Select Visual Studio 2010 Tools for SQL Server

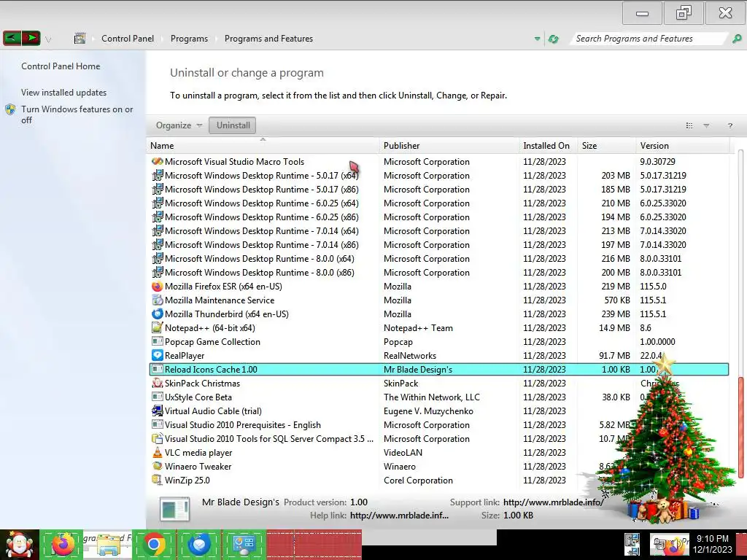point(438,438)
